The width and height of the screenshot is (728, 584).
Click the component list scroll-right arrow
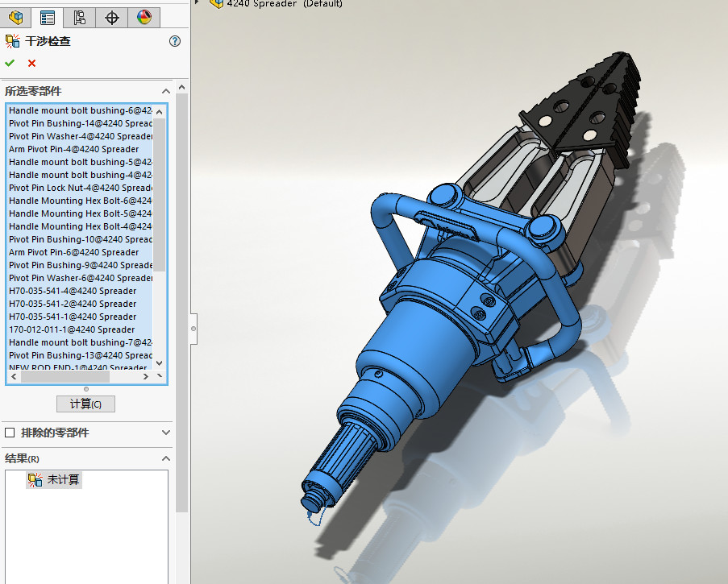point(146,377)
